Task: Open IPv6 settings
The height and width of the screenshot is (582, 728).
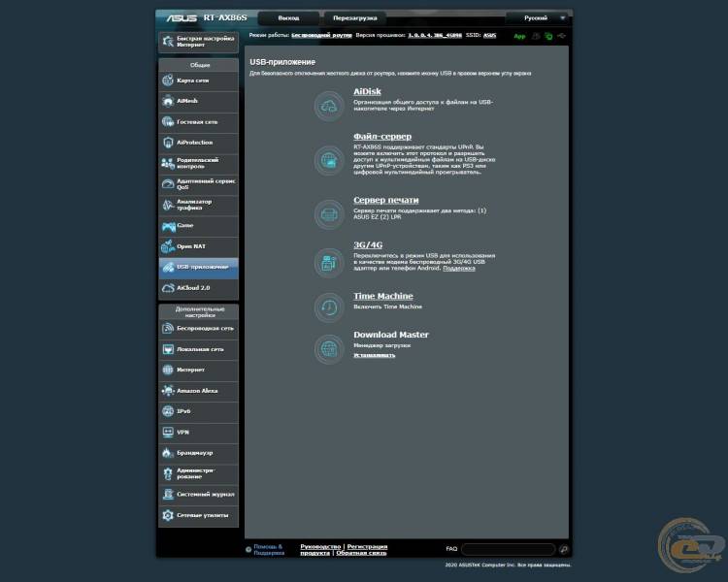Action: 199,411
